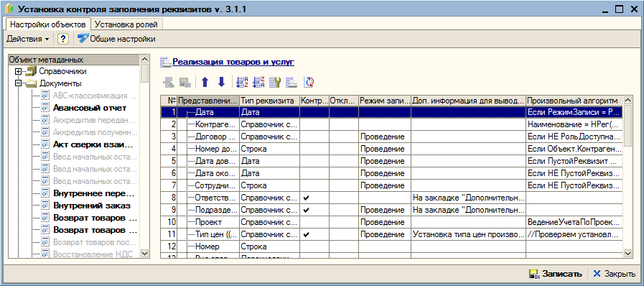
Task: Click the table's vertical scrollbar down arrow
Action: click(x=627, y=254)
